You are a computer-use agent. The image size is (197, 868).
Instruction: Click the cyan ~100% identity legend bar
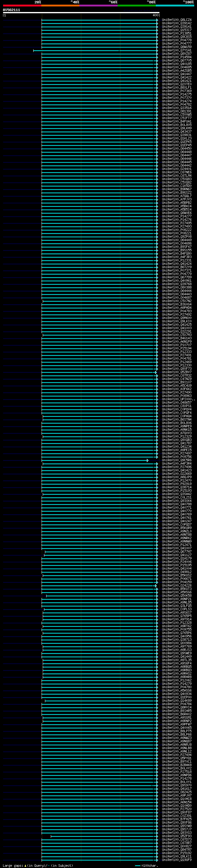pyautogui.click(x=175, y=6)
